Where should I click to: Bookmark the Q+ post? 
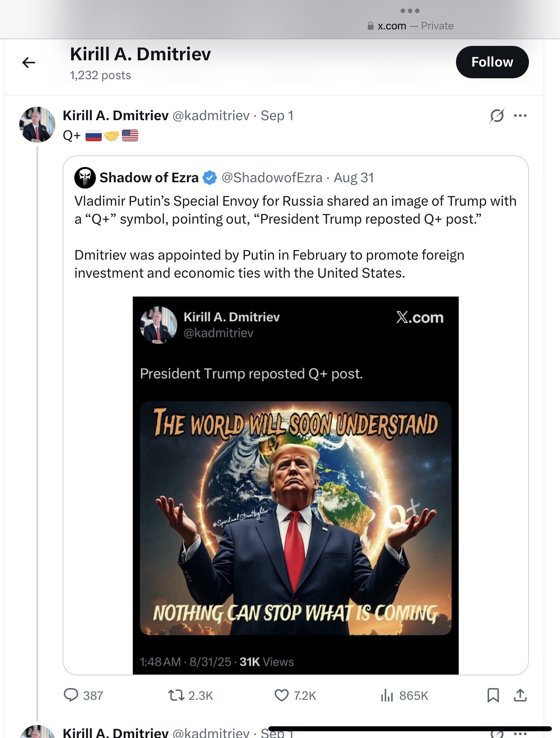click(493, 695)
